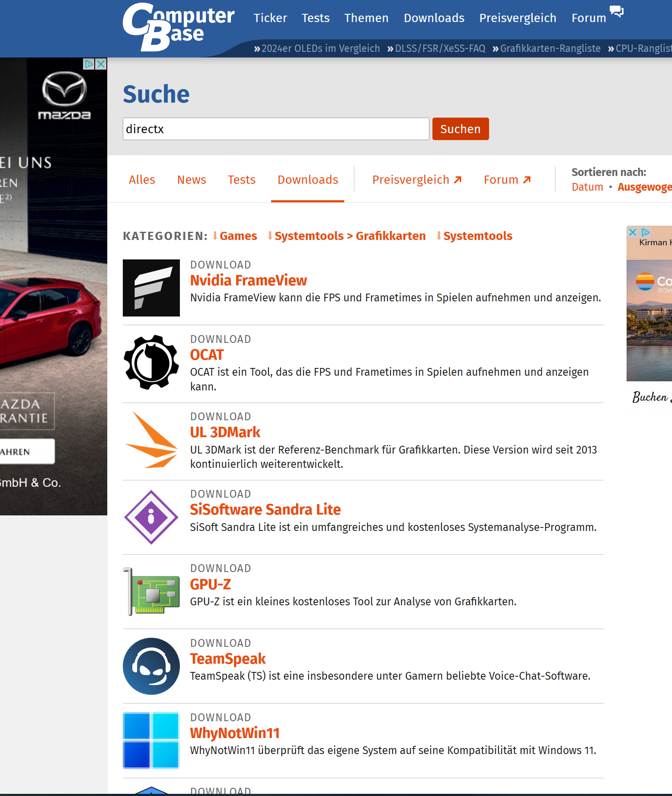Click the Mazda logo in the ad
Screen dimensions: 672x796
pos(64,96)
